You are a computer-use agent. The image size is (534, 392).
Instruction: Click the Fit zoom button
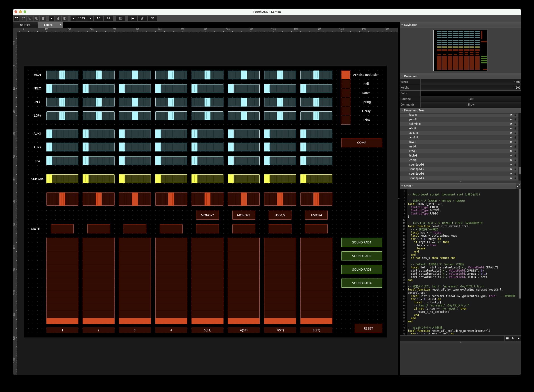click(109, 18)
